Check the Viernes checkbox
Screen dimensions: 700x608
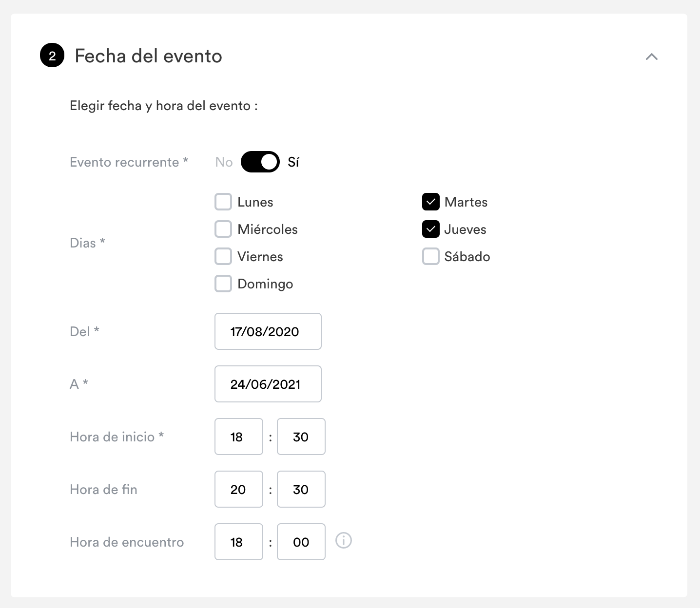click(223, 256)
